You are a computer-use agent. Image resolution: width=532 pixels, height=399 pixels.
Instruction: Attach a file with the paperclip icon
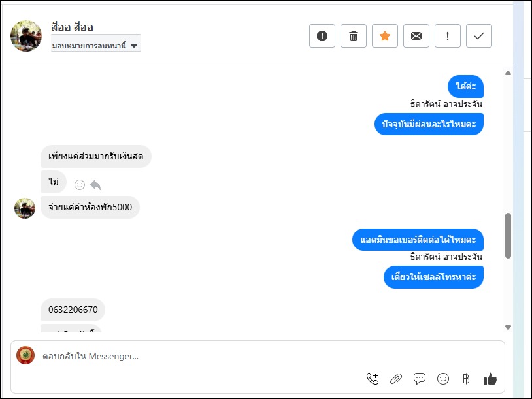(x=396, y=378)
